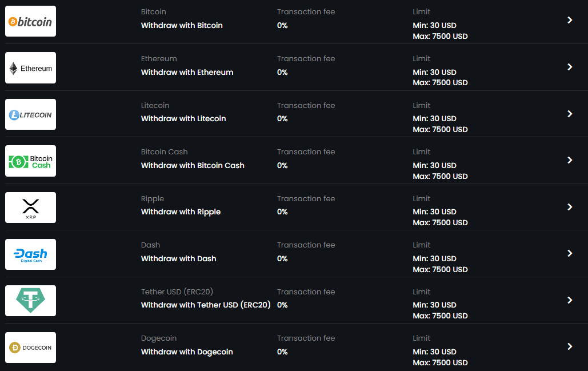This screenshot has width=588, height=371.
Task: Expand the Litecoin row chevron
Action: click(570, 114)
